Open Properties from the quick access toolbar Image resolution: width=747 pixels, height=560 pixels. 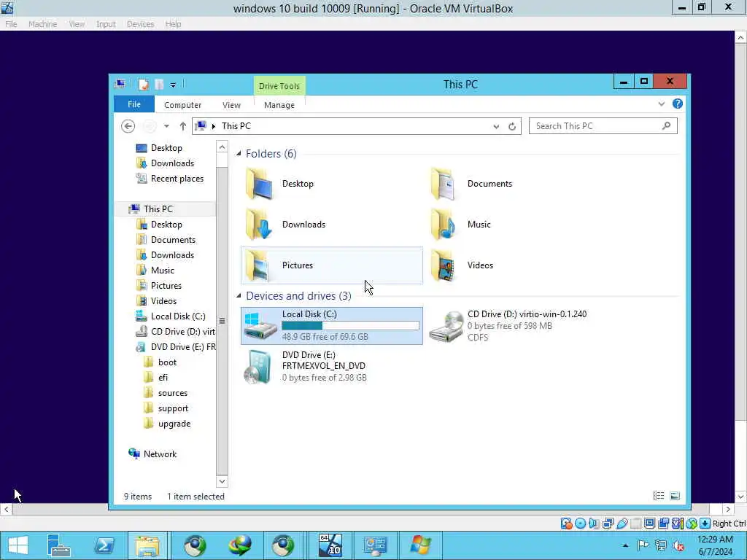[144, 85]
